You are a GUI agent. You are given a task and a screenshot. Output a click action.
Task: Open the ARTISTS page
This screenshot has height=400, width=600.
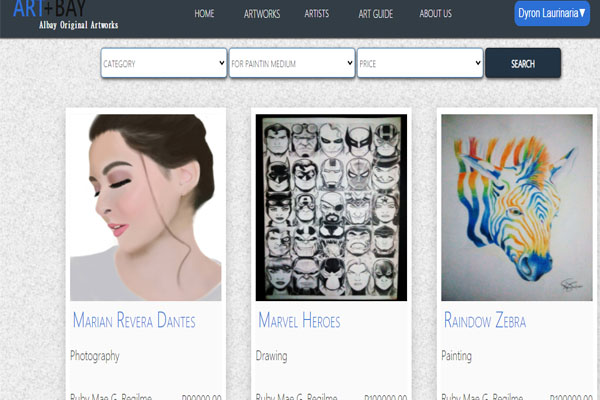316,14
